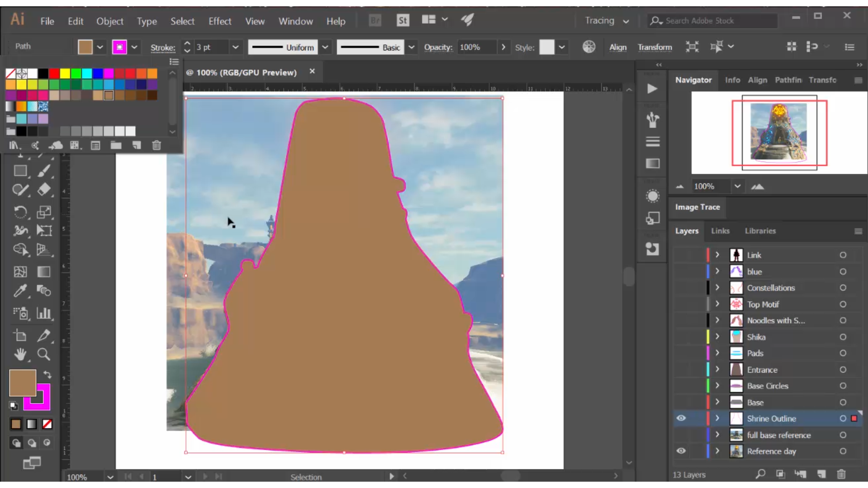
Task: Select the Shape Builder tool
Action: pyautogui.click(x=20, y=249)
